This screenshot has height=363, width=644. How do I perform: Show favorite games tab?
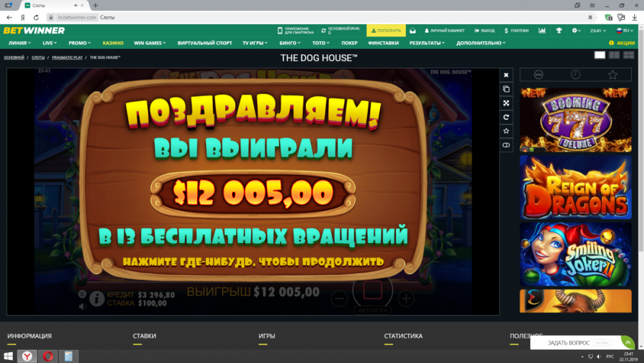612,74
